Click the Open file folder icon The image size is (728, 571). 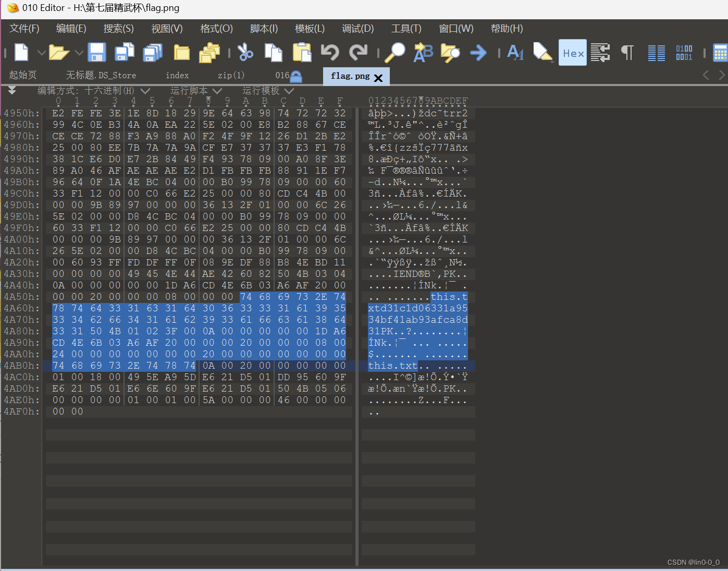(x=59, y=53)
